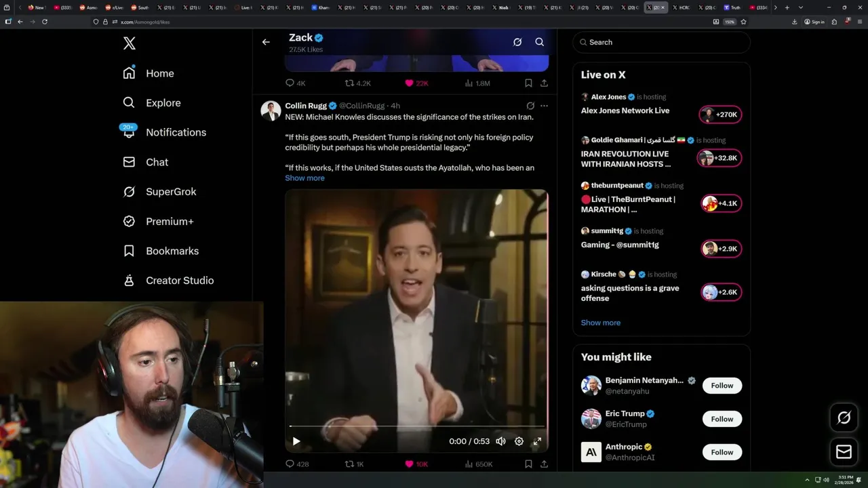
Task: Expand post text with Show more
Action: point(304,178)
